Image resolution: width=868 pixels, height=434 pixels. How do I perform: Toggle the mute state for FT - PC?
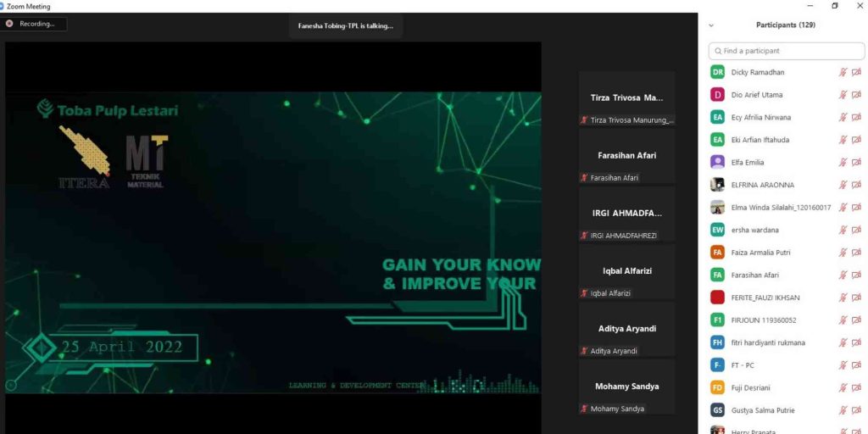[843, 365]
